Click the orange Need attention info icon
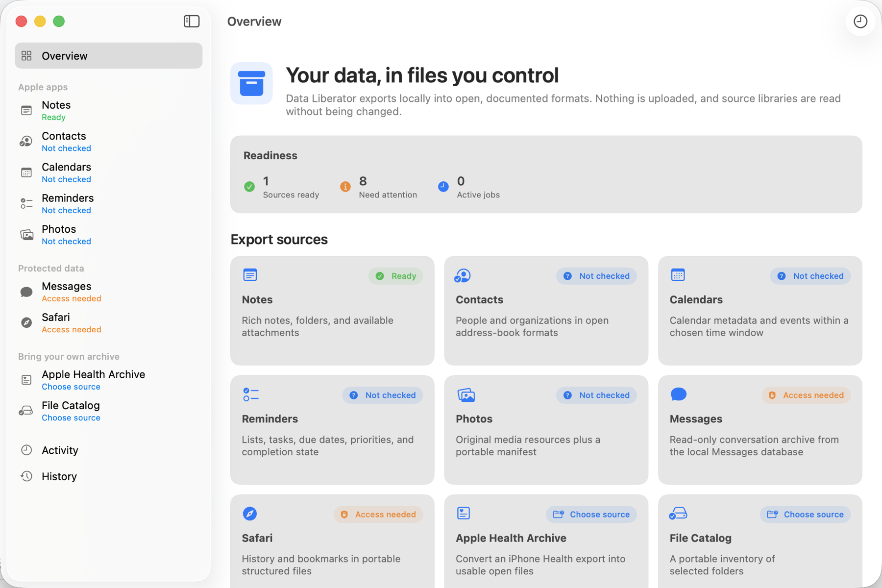 click(345, 187)
